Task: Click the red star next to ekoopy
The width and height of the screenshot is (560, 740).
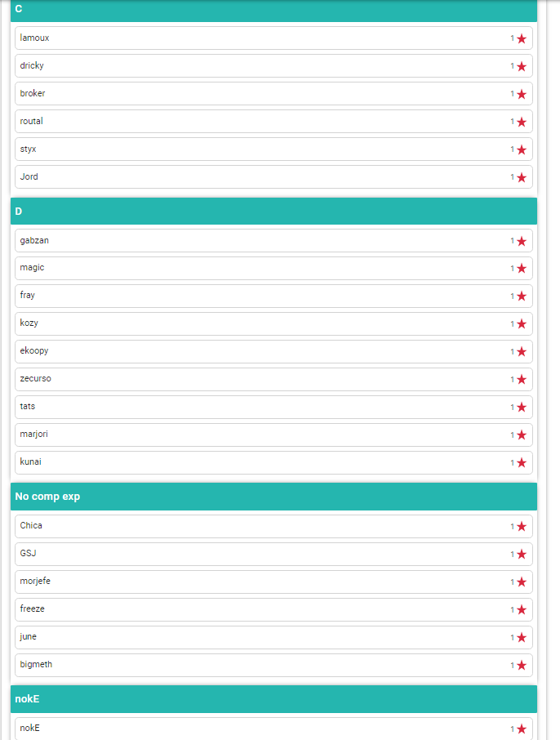Action: (x=522, y=352)
